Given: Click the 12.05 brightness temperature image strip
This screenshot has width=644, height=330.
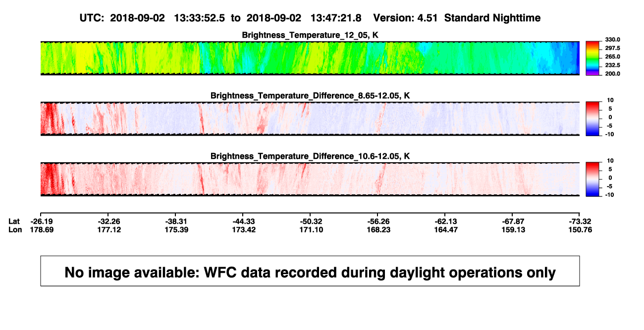Looking at the screenshot, I should 310,58.
